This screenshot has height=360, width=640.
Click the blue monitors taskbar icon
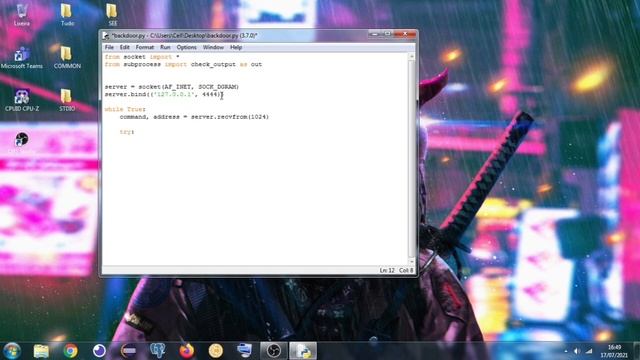point(244,351)
